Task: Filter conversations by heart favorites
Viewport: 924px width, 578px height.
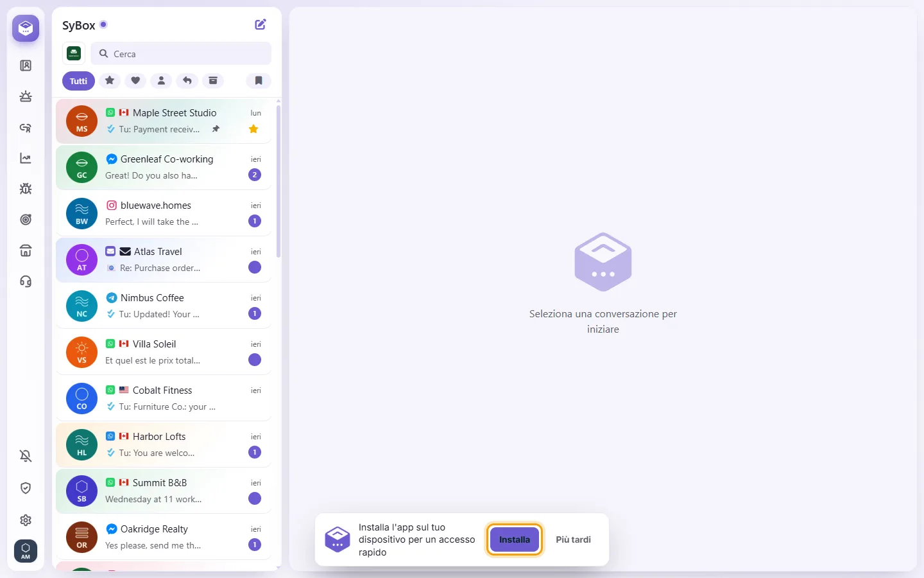Action: [x=135, y=80]
